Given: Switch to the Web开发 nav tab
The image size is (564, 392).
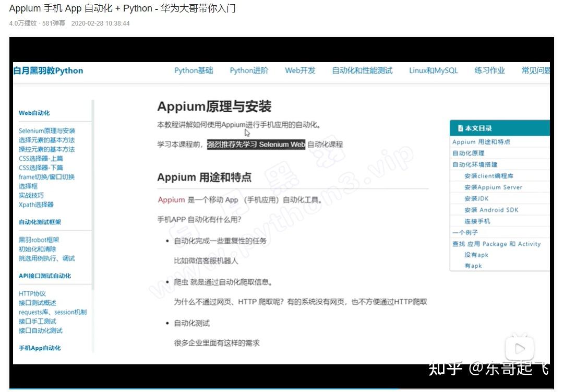Looking at the screenshot, I should (300, 70).
